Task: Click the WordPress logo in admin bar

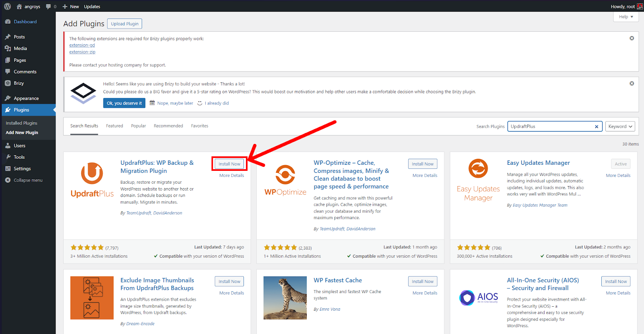Action: tap(8, 6)
